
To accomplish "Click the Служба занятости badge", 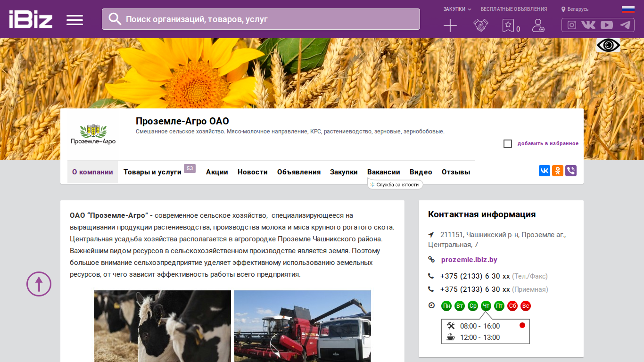I will pyautogui.click(x=395, y=185).
